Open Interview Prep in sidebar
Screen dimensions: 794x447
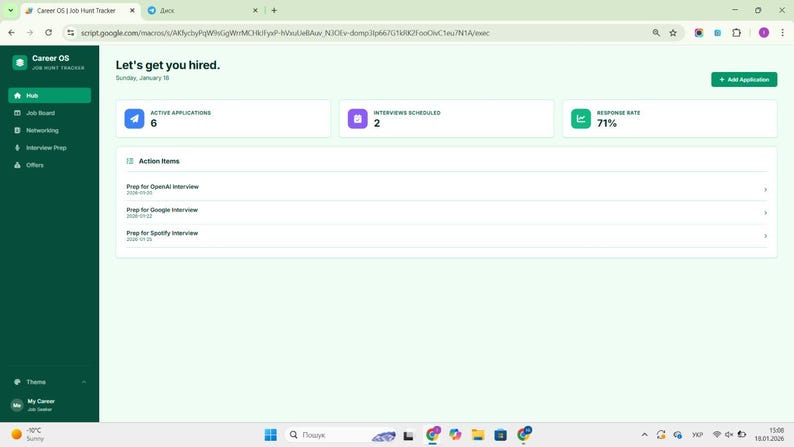pyautogui.click(x=50, y=148)
